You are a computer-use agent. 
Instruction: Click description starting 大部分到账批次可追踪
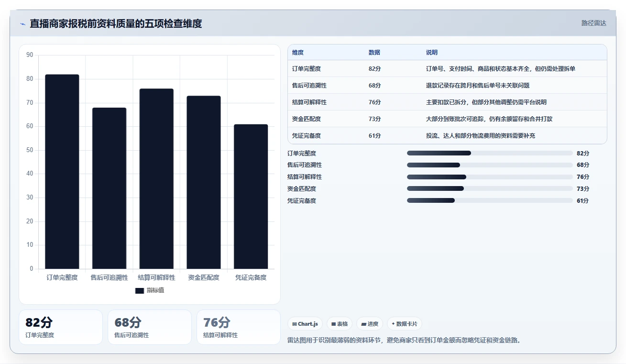click(x=489, y=119)
